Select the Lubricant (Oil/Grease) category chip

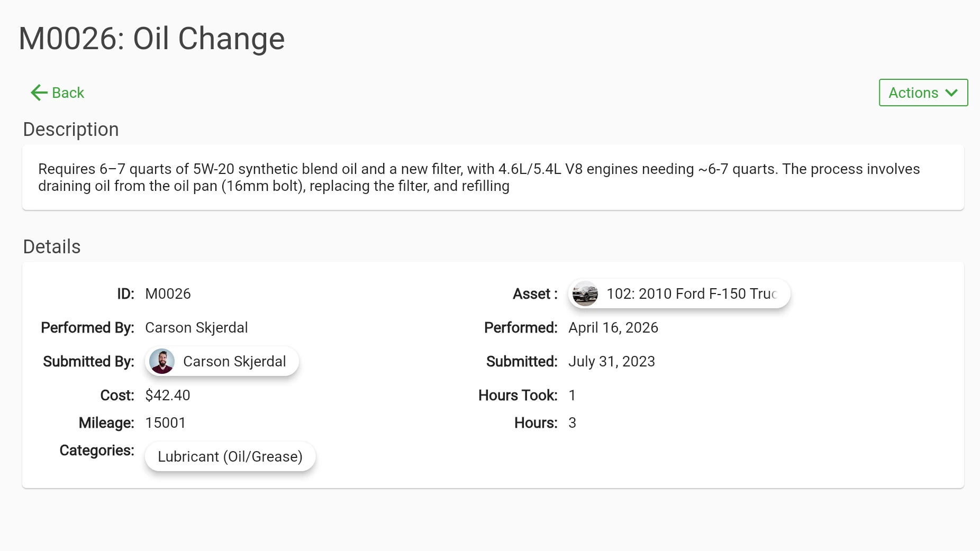[230, 456]
